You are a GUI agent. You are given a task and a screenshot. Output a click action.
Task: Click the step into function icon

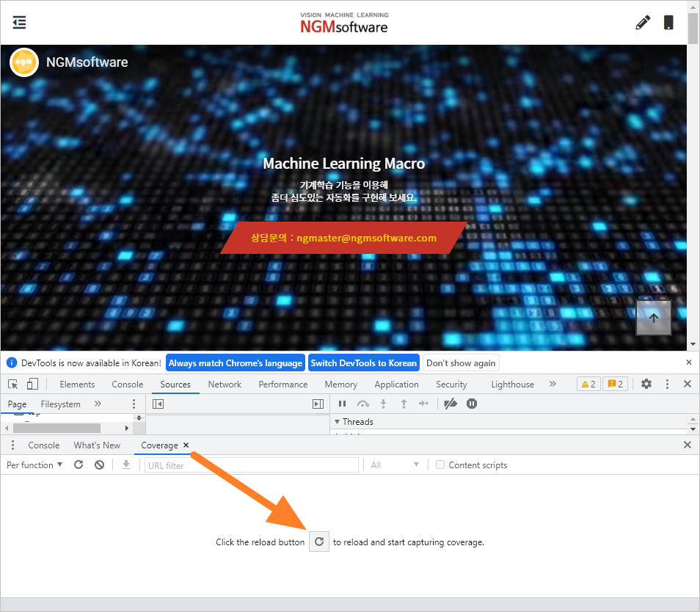click(x=383, y=404)
